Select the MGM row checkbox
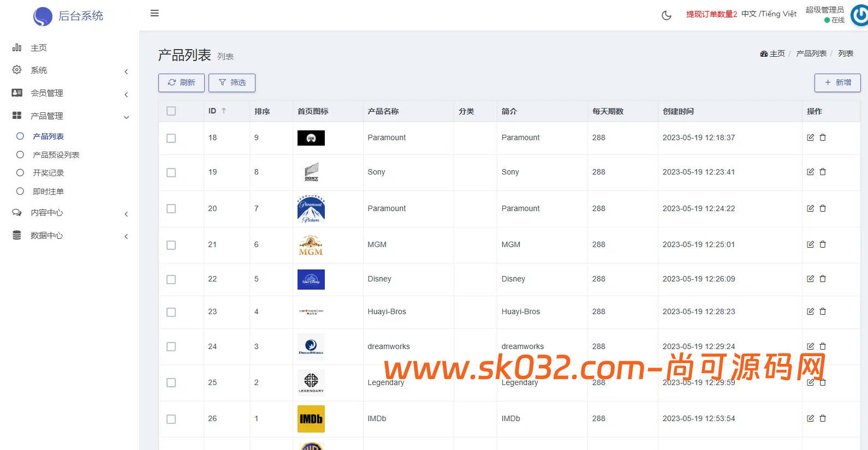Viewport: 868px width, 450px height. (x=171, y=245)
